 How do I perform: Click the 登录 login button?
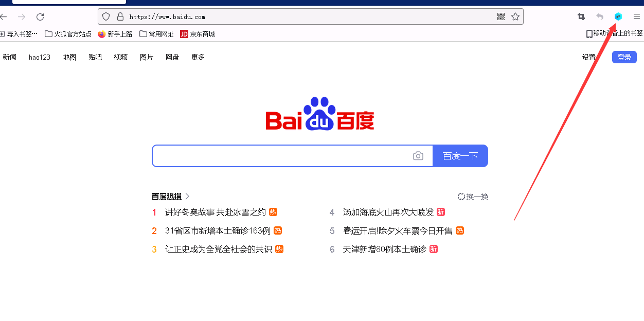624,57
